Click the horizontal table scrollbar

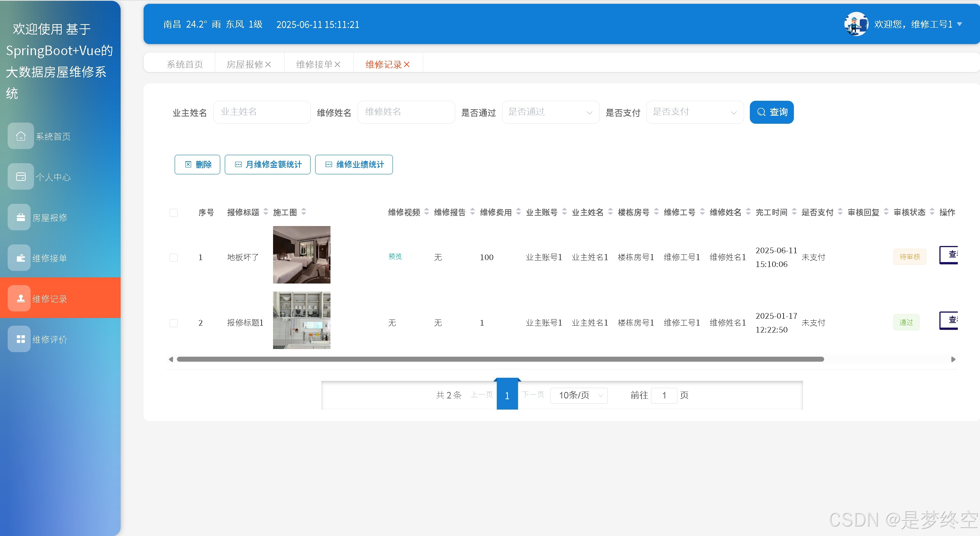(x=500, y=359)
